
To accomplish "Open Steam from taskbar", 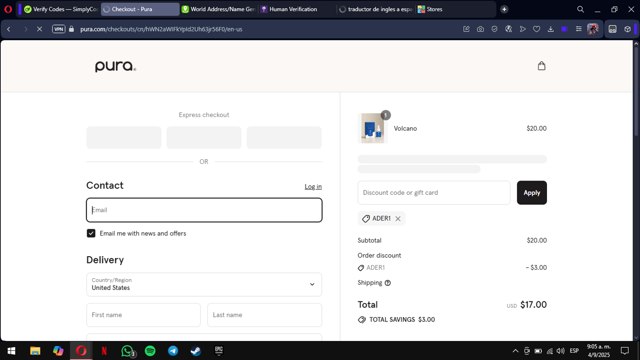I will pos(196,351).
